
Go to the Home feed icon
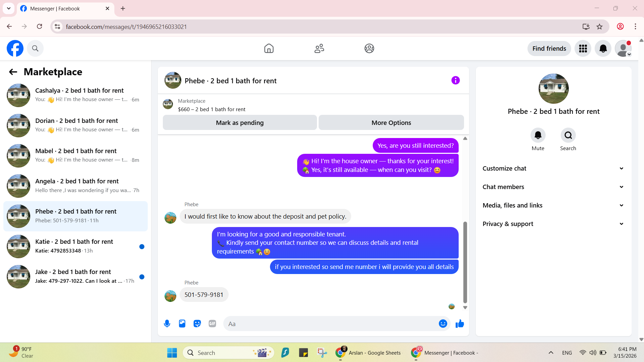coord(269,48)
